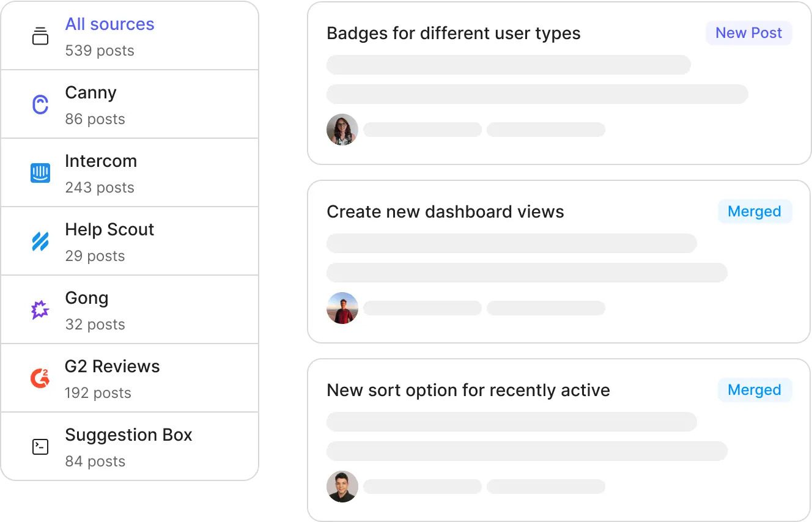This screenshot has height=522, width=812.
Task: Click the All sources stack icon
Action: tap(40, 36)
